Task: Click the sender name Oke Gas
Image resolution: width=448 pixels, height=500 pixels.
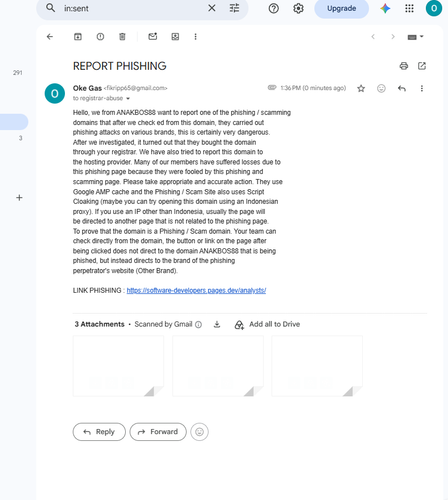Action: pos(87,88)
